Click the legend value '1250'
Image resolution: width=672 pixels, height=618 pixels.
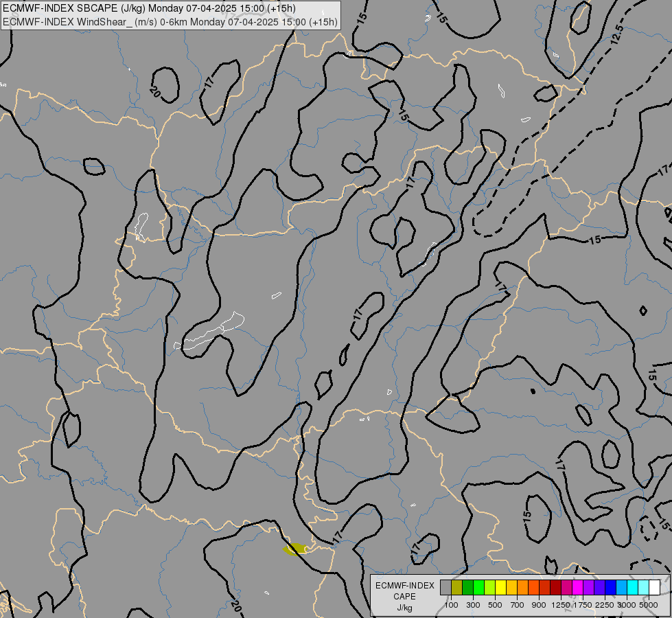coord(561,605)
